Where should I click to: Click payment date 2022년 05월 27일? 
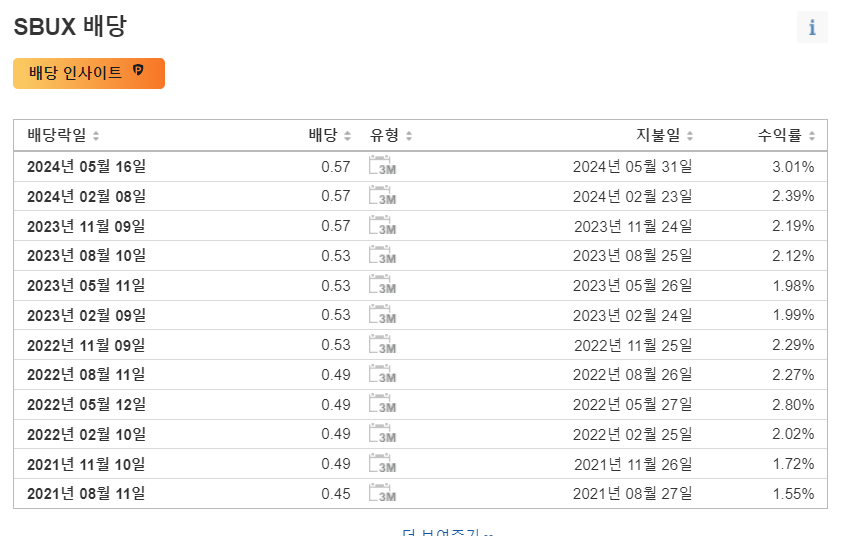point(633,404)
